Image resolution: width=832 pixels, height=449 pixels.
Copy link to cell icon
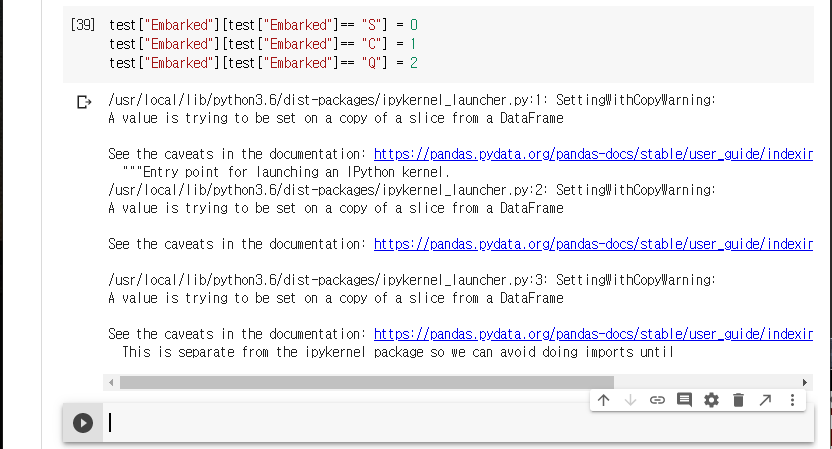point(657,400)
